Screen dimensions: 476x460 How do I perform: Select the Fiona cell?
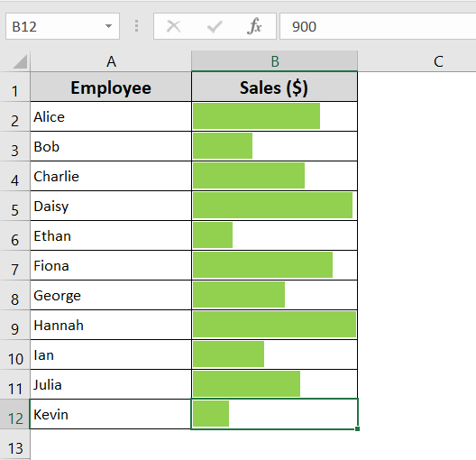pyautogui.click(x=111, y=265)
